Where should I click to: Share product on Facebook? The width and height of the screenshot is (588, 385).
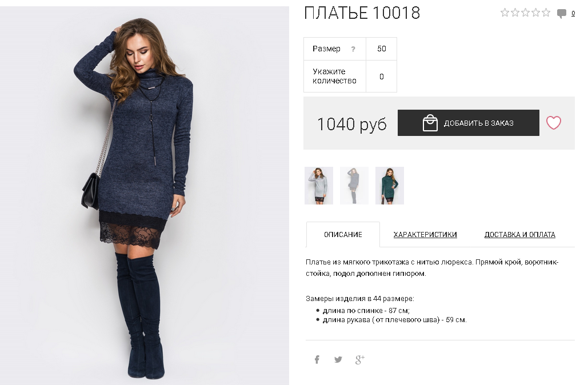click(317, 359)
